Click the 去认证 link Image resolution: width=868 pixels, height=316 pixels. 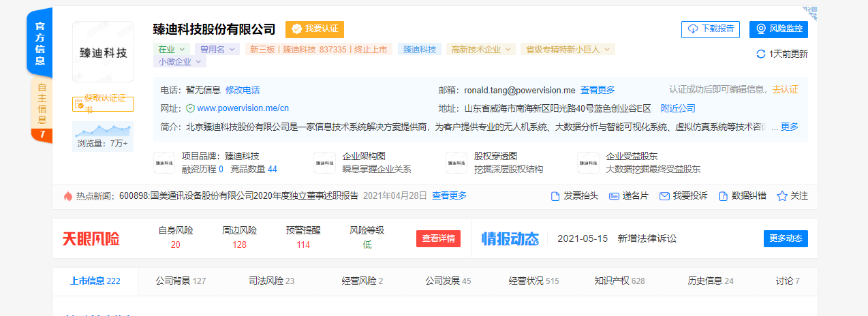tap(785, 90)
